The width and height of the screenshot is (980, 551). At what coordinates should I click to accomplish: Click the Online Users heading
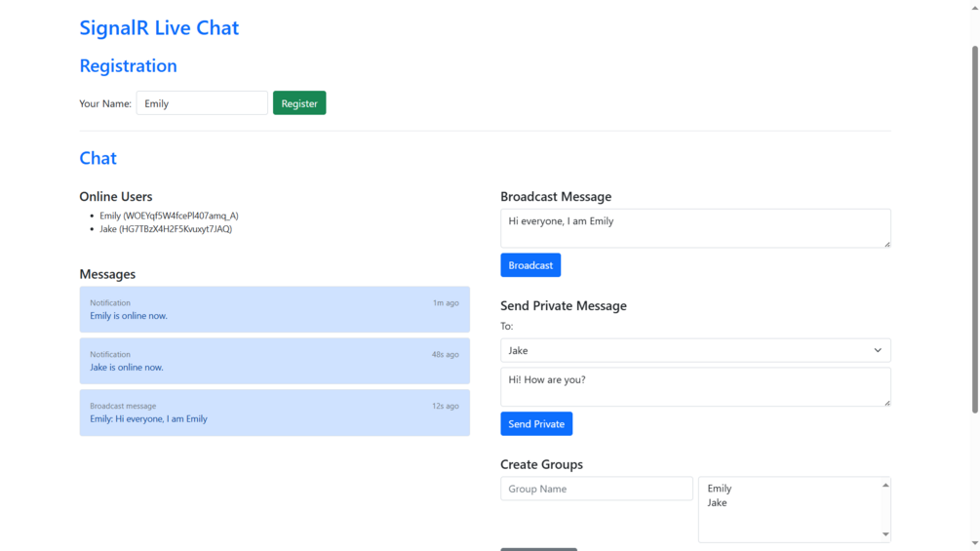click(116, 196)
